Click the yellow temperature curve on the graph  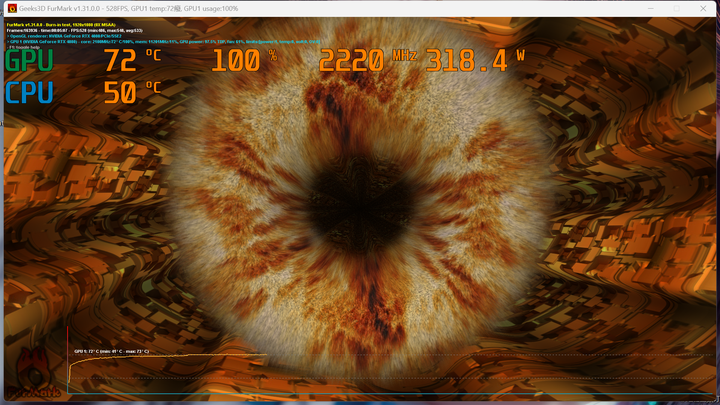click(167, 356)
